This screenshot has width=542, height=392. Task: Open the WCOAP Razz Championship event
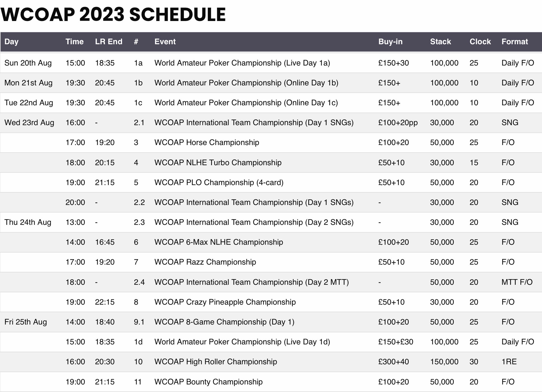pos(205,262)
